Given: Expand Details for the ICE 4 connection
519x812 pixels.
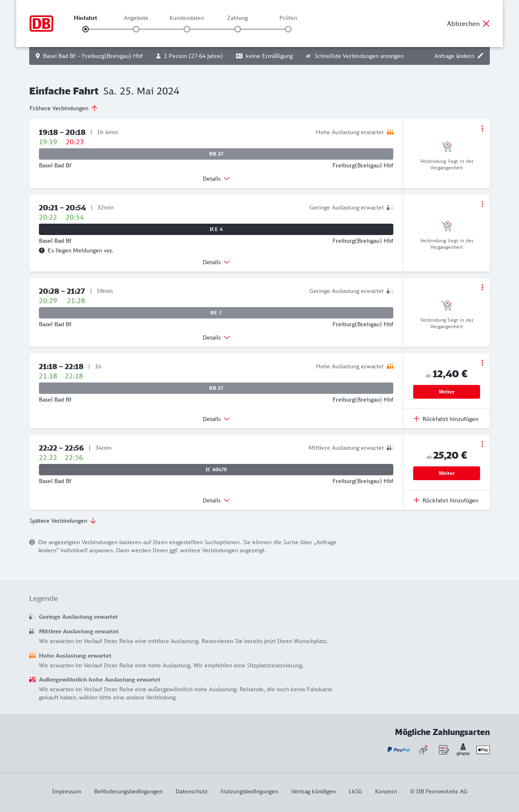Looking at the screenshot, I should (216, 262).
